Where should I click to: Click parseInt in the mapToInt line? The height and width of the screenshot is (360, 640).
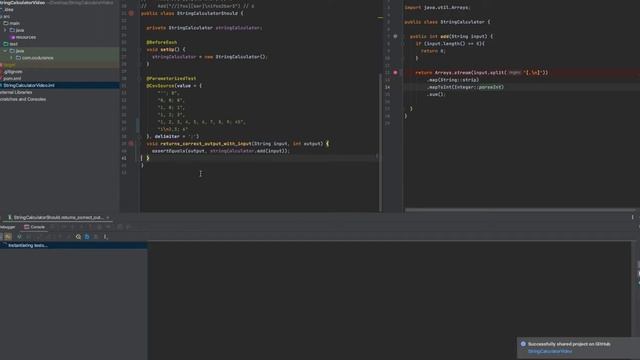click(x=490, y=87)
